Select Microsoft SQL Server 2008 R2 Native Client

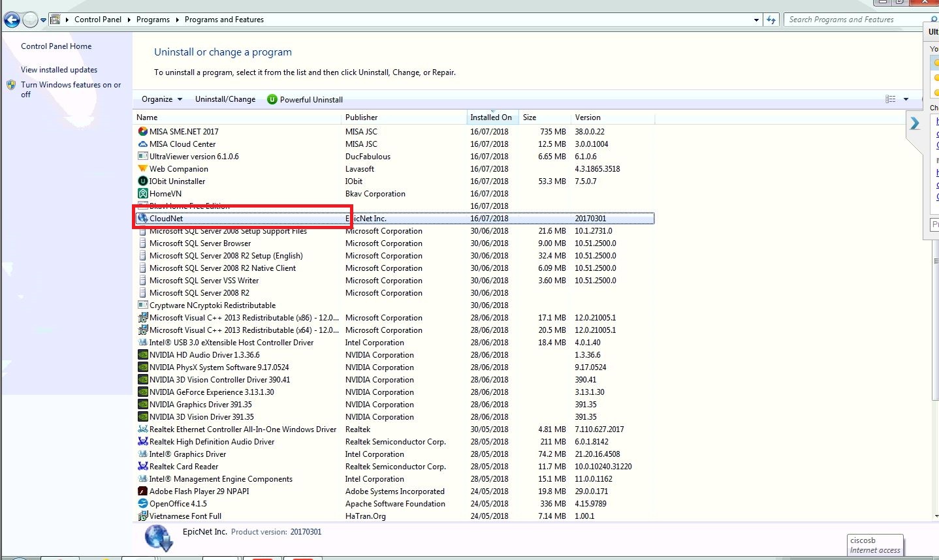395,268
